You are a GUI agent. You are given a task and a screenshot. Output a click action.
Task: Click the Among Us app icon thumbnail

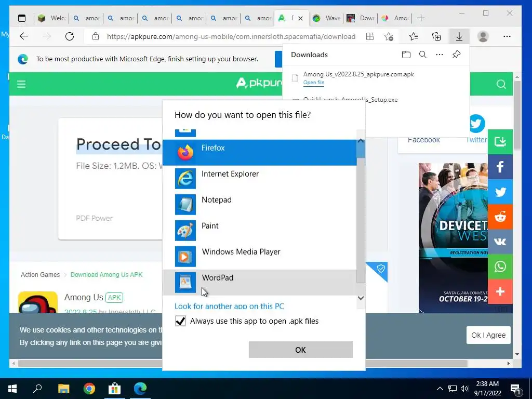pos(37,302)
